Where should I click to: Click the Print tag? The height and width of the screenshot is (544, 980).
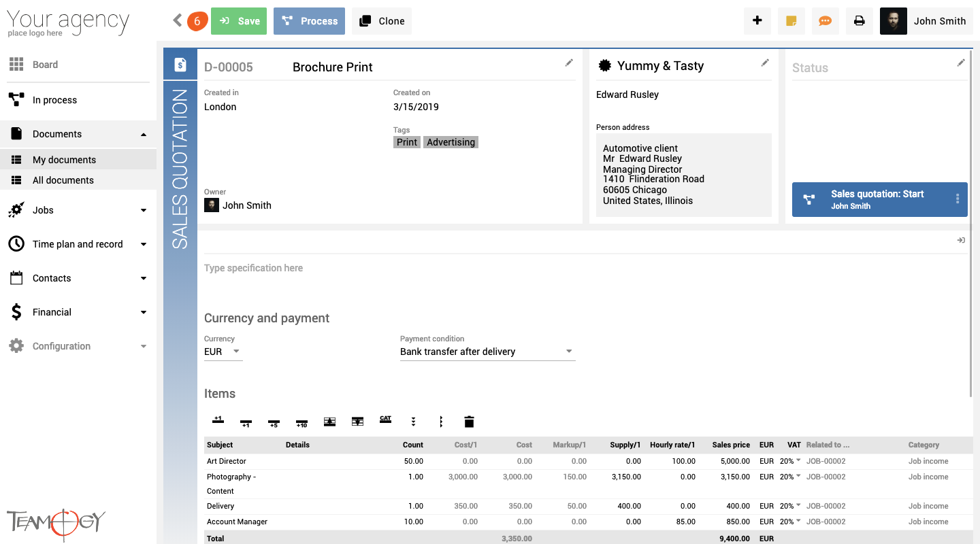click(x=407, y=142)
